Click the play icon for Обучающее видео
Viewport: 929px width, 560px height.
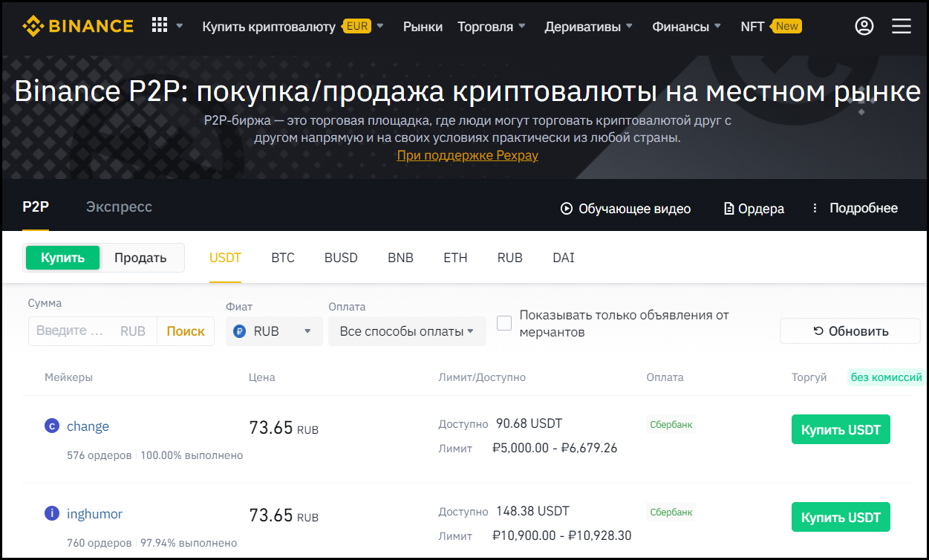pos(567,209)
